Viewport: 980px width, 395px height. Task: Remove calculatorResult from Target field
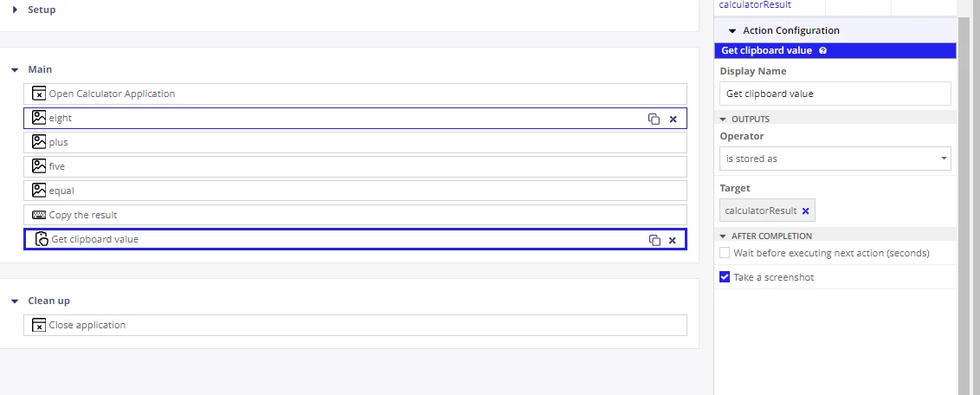click(806, 210)
